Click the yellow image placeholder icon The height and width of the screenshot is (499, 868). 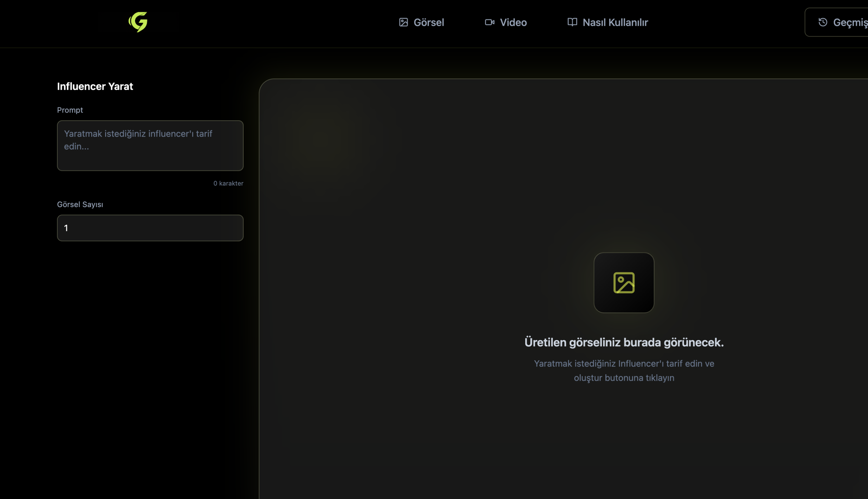click(624, 283)
